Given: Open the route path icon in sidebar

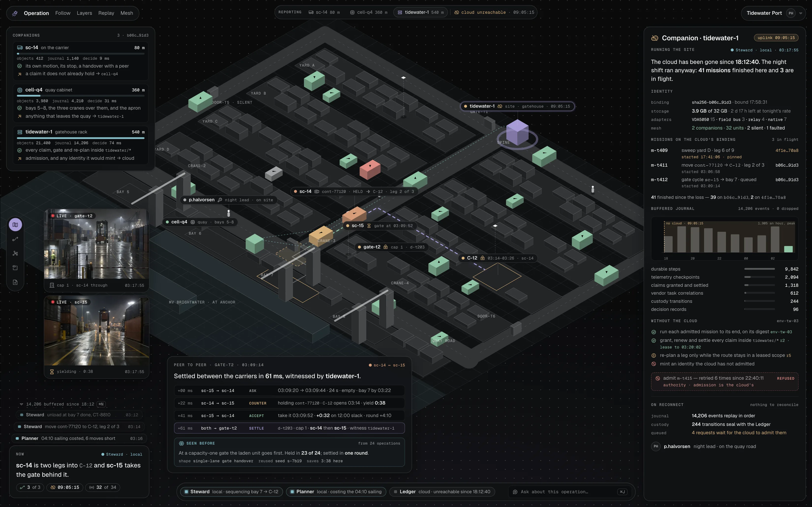Looking at the screenshot, I should [x=15, y=239].
